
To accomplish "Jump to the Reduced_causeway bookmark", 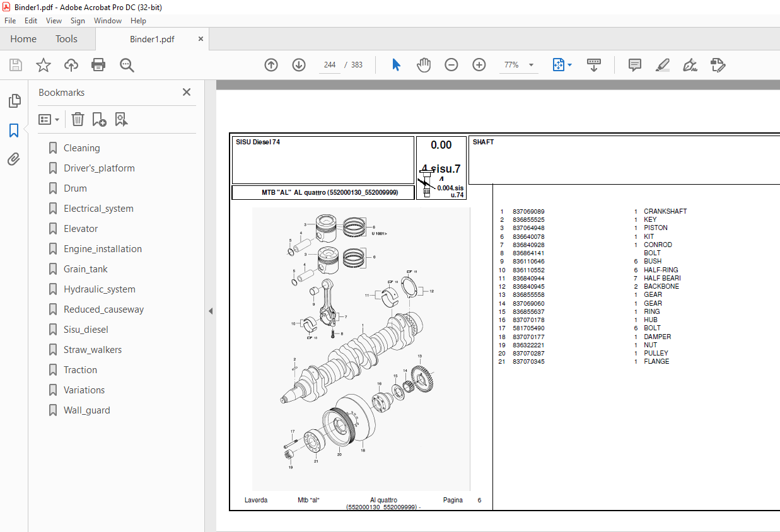I will click(103, 309).
